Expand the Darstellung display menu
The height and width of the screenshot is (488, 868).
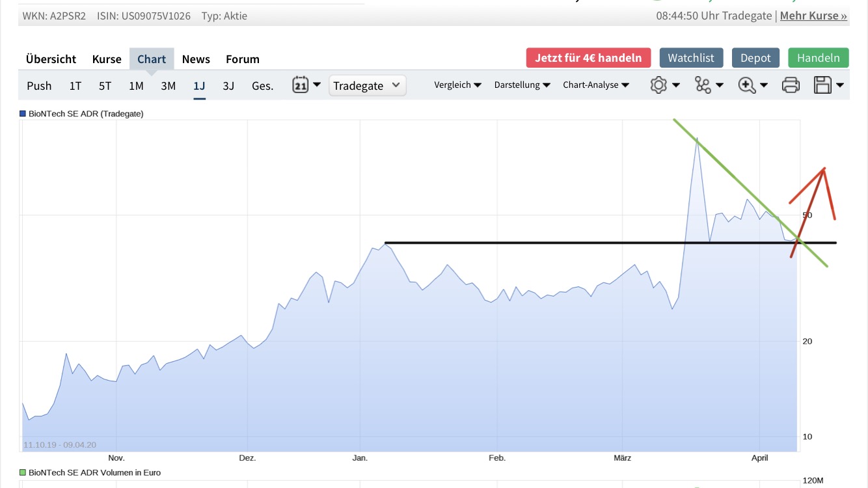coord(522,85)
